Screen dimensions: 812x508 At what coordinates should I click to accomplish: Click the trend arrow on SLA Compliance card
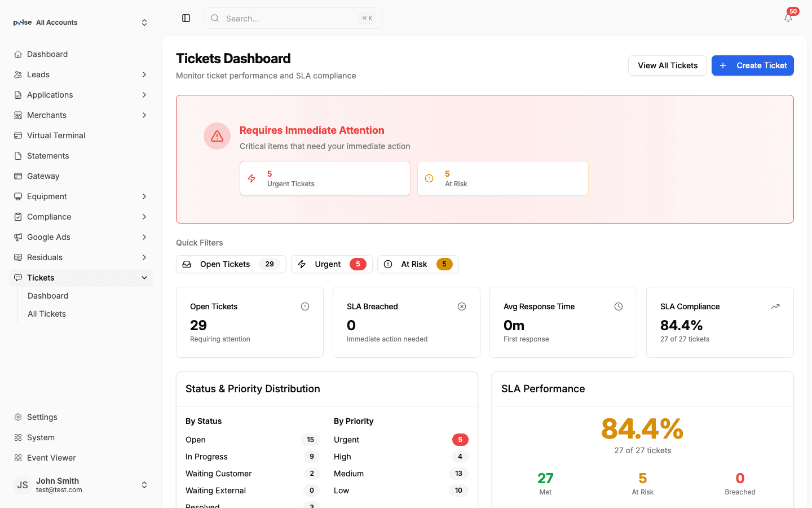pos(775,306)
